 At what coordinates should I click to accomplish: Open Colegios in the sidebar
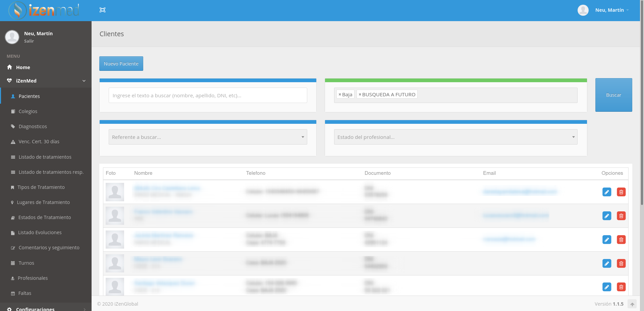(28, 111)
